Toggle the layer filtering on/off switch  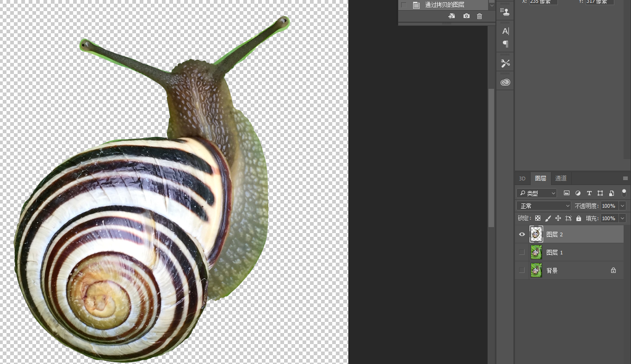tap(624, 192)
